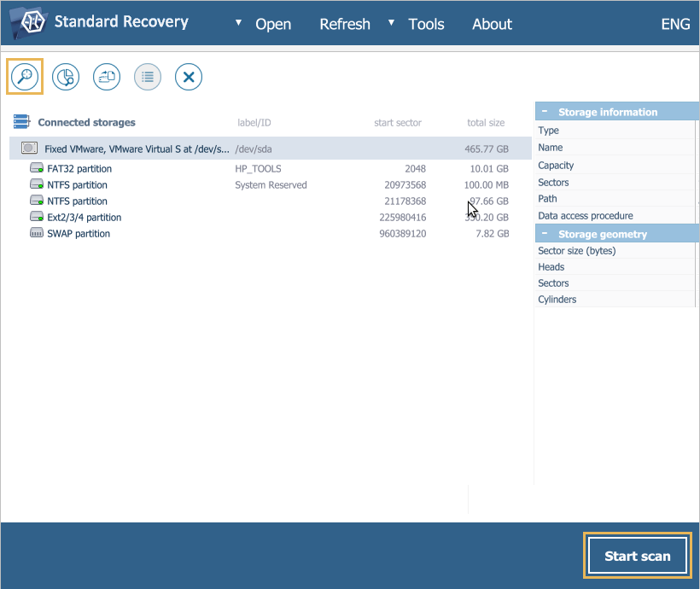Click drive icon of 97.66 GB NTFS partition
Image resolution: width=700 pixels, height=589 pixels.
37,201
